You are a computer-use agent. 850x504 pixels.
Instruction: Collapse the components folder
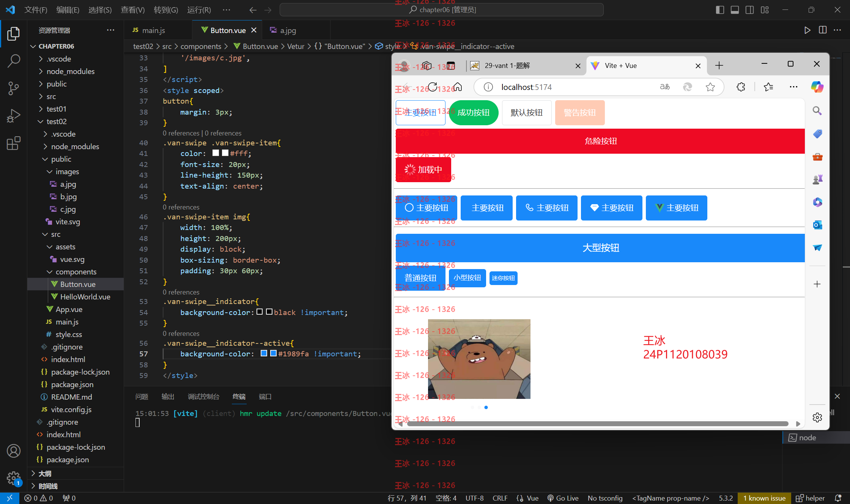(x=76, y=272)
